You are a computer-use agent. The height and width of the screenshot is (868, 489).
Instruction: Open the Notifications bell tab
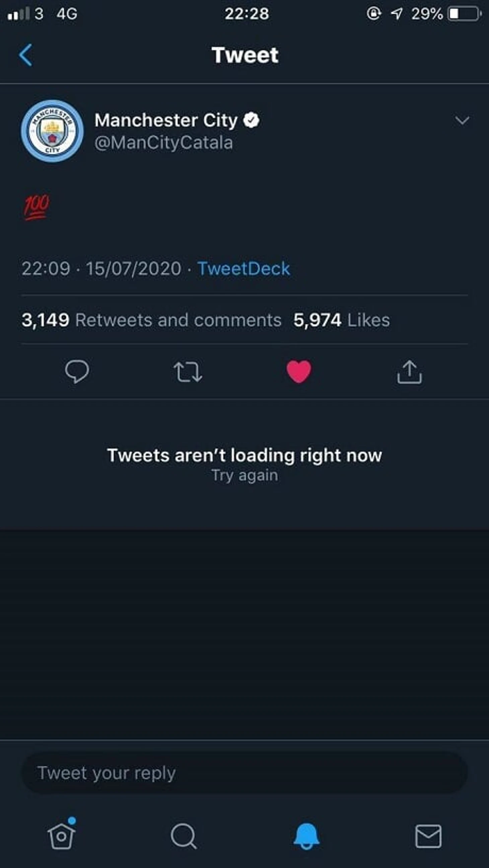pyautogui.click(x=306, y=836)
